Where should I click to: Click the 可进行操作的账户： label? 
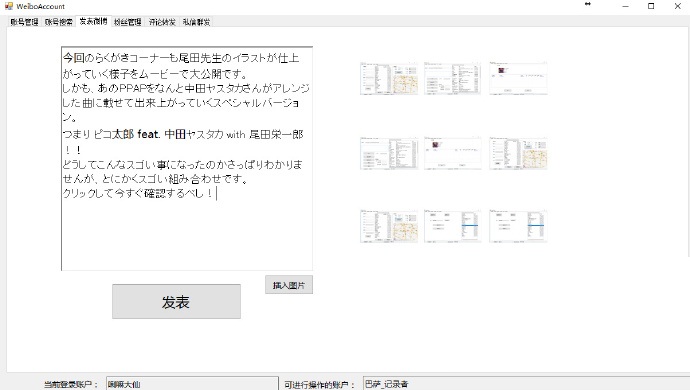pos(319,385)
